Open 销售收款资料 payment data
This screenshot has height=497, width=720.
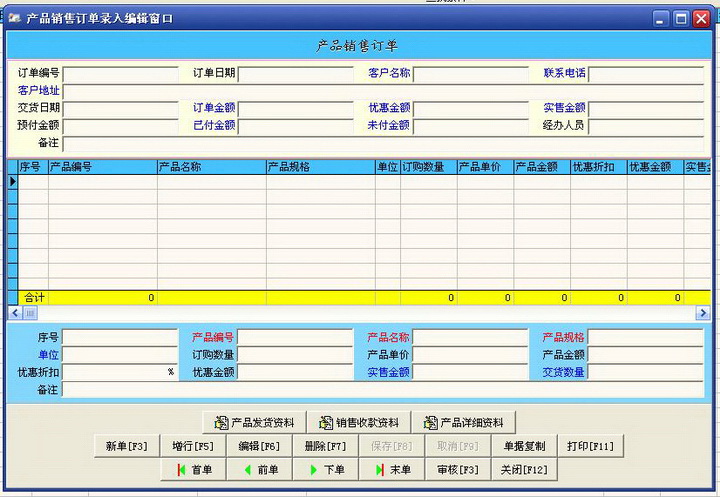359,423
